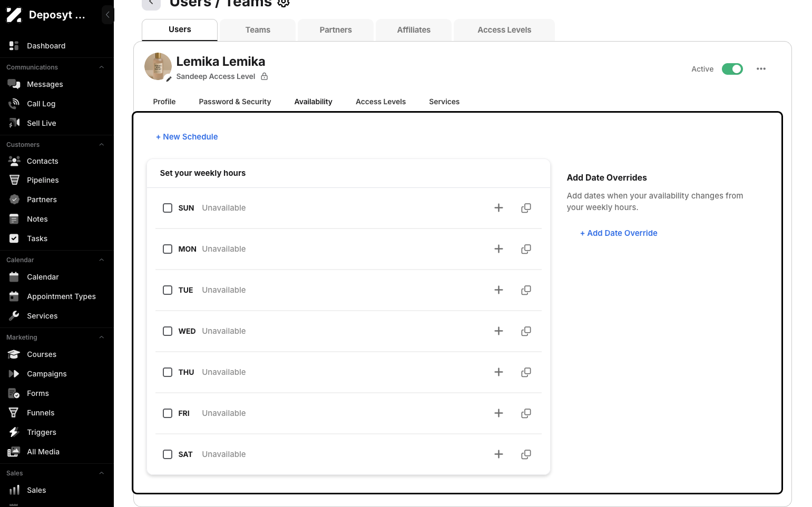Copy Friday hours icon
812x507 pixels.
coord(526,413)
